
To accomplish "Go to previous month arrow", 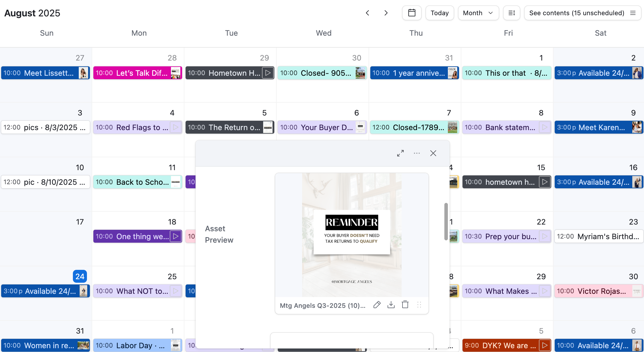I will pyautogui.click(x=367, y=13).
